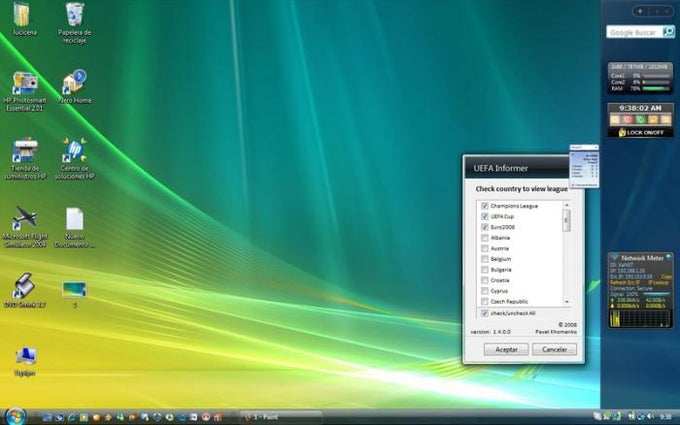Click Refresh Ext IP in Network Meter
Image resolution: width=680 pixels, height=425 pixels.
(x=625, y=283)
